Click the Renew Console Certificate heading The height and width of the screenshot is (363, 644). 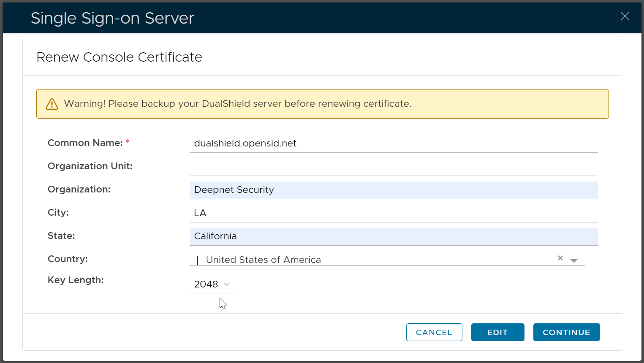[119, 57]
